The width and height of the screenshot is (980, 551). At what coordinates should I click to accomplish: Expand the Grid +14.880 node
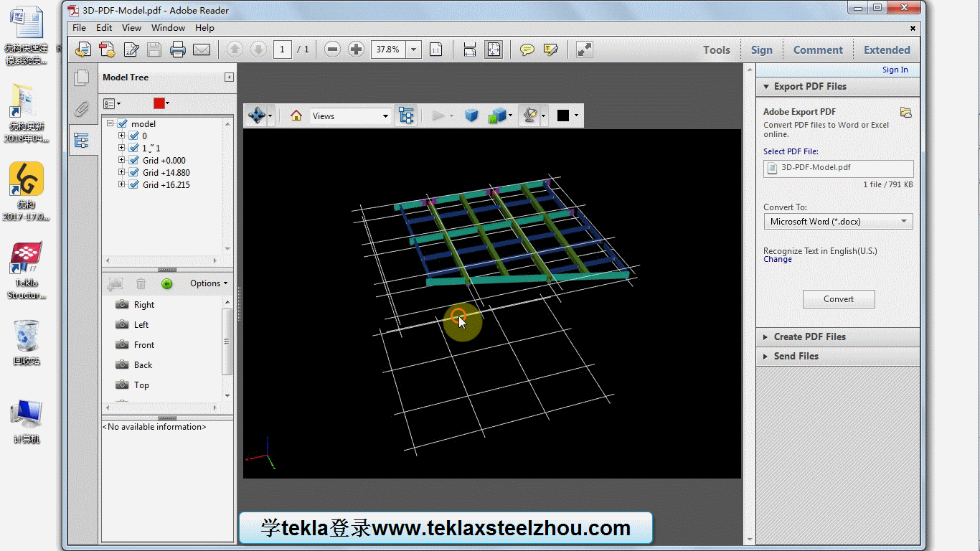(x=121, y=172)
